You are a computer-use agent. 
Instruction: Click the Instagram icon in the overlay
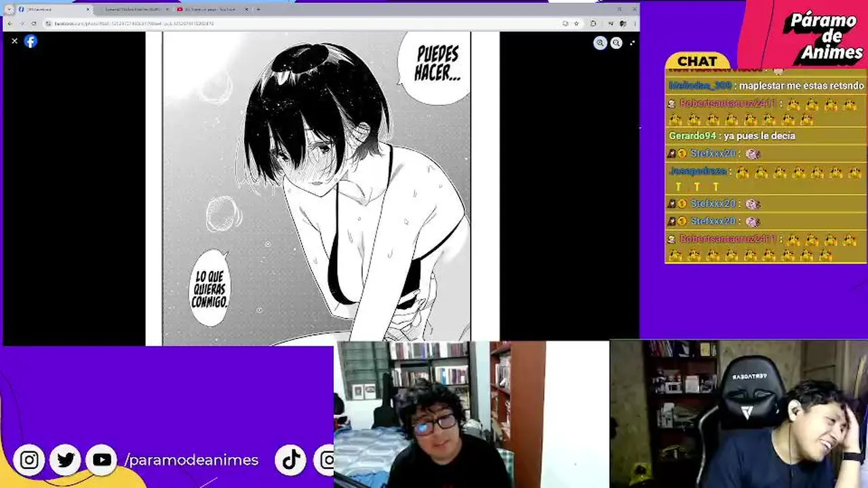(x=29, y=460)
